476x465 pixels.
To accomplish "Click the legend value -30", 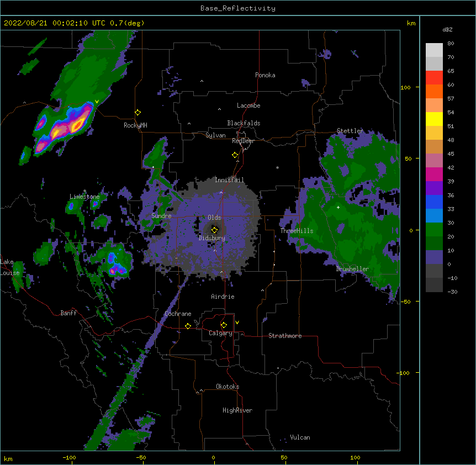I will [452, 292].
